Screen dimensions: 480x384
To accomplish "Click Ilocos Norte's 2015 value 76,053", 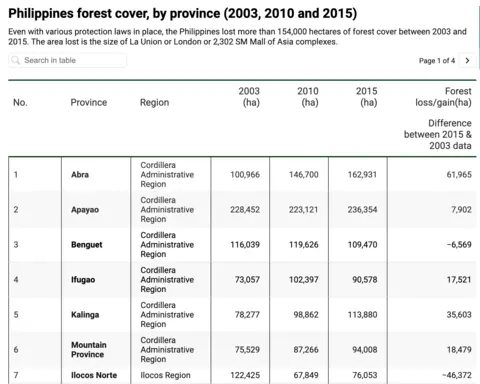I will (365, 375).
